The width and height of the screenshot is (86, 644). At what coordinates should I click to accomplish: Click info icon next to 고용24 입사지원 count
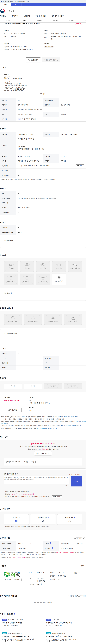point(75,517)
